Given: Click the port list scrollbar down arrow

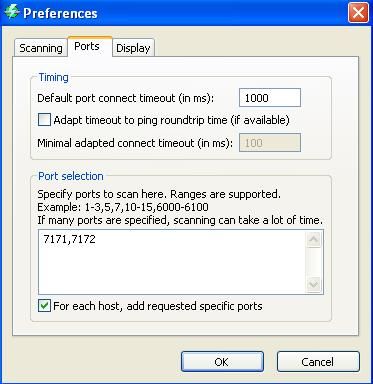Looking at the screenshot, I should coord(314,284).
